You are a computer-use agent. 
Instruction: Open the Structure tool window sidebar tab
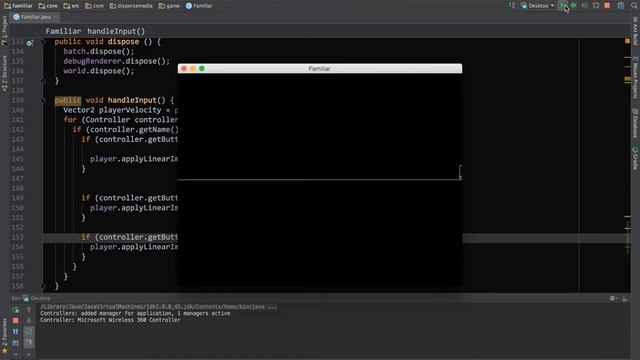click(x=4, y=73)
